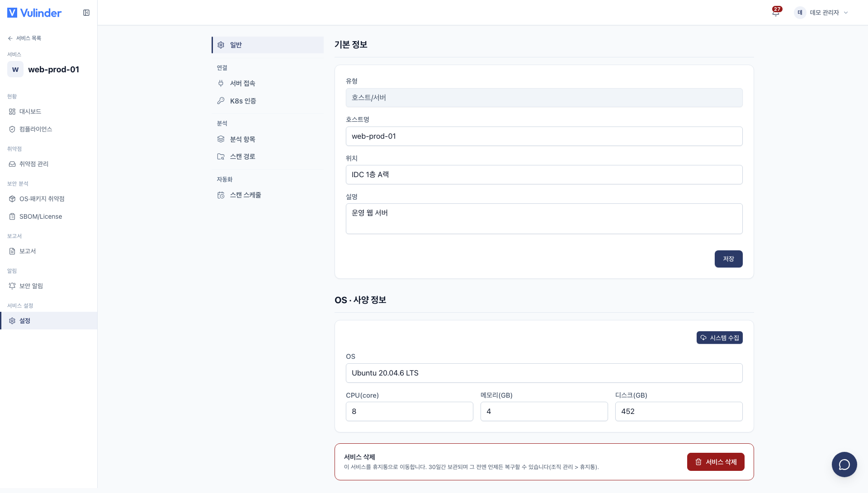Open 컴플라이언스 in the sidebar
This screenshot has height=493, width=868.
click(48, 129)
